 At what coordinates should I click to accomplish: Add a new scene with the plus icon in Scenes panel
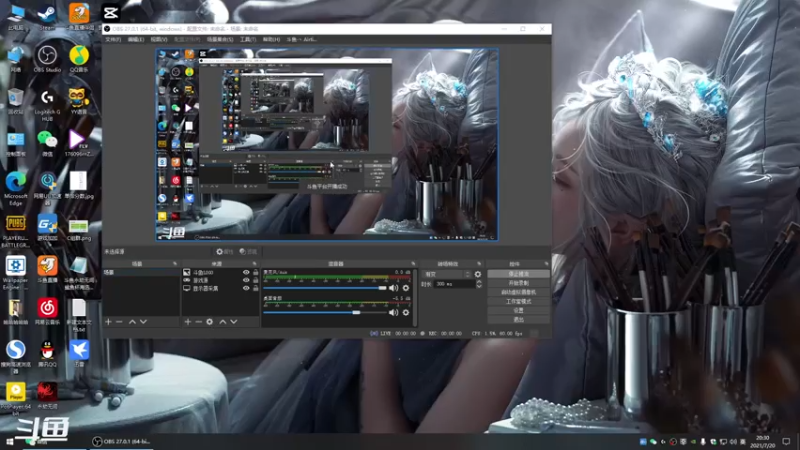(x=108, y=322)
